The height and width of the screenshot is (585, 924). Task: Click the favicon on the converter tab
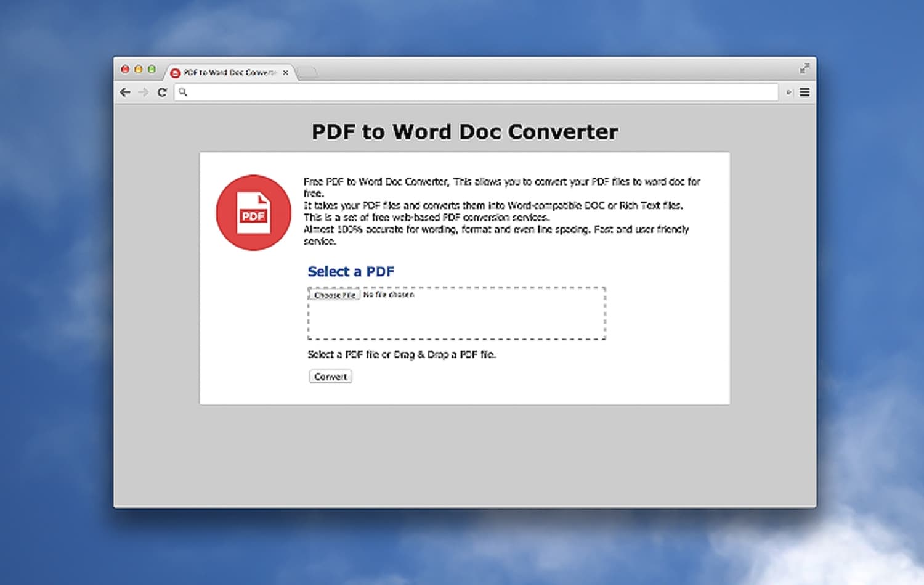pyautogui.click(x=176, y=72)
